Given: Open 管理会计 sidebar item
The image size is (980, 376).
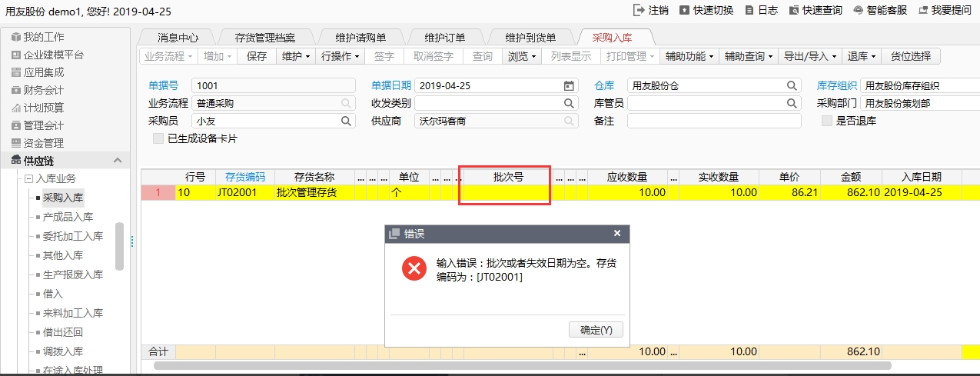Looking at the screenshot, I should click(x=38, y=125).
